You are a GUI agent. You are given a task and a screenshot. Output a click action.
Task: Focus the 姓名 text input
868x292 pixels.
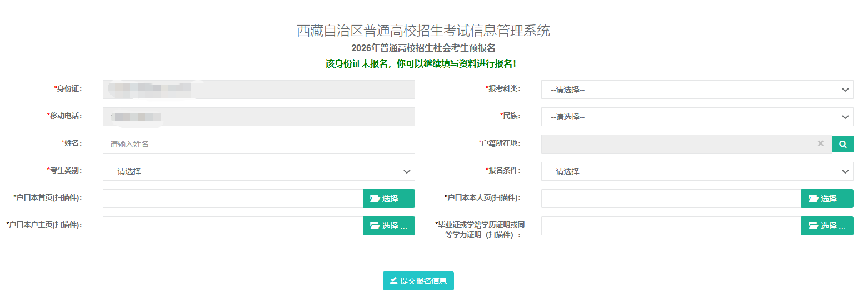tap(258, 144)
